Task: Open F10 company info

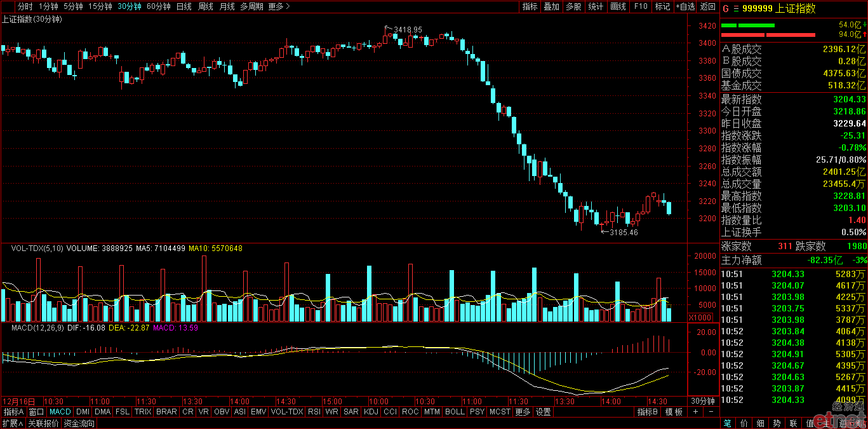Action: tap(640, 6)
